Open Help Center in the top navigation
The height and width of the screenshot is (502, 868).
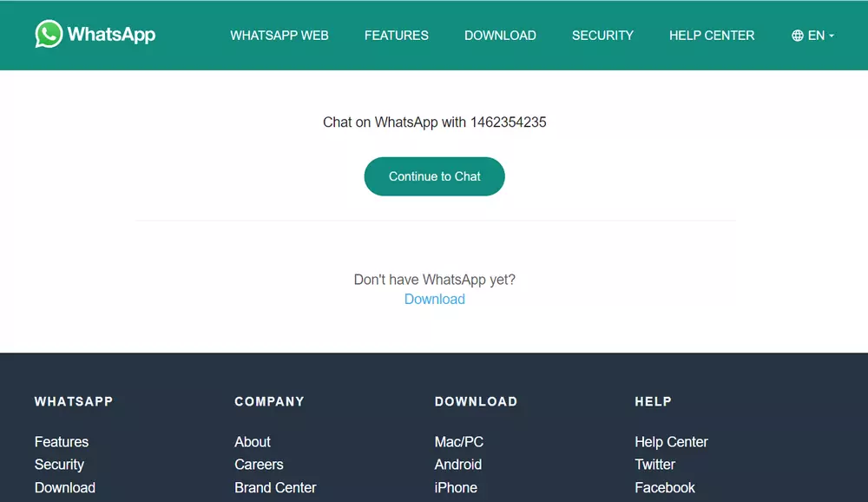[x=712, y=36]
